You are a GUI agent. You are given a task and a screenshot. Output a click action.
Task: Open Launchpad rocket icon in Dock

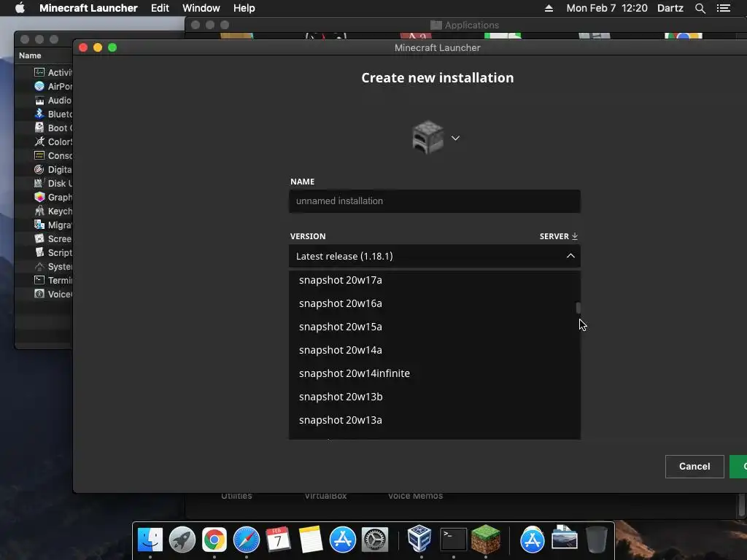pos(182,540)
